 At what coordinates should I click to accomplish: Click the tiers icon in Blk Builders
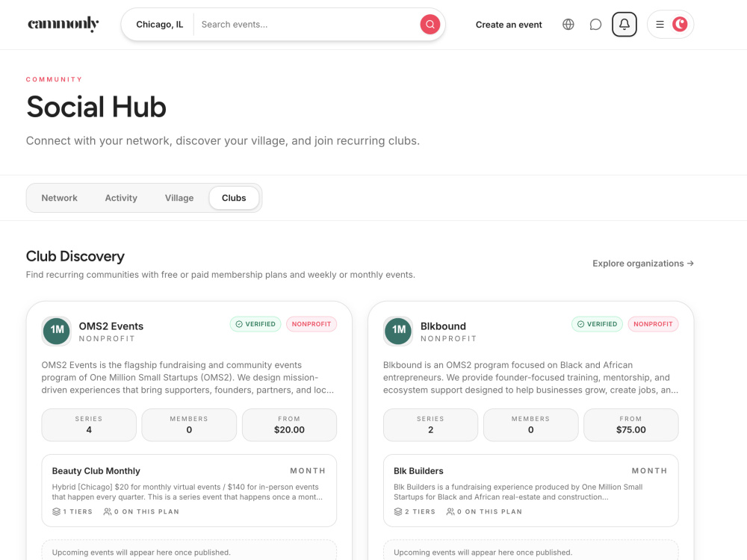(x=398, y=511)
